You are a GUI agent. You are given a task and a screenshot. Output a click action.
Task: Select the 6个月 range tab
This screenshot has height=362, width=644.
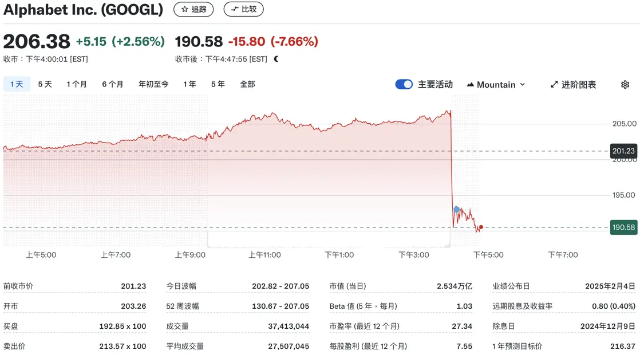[113, 84]
